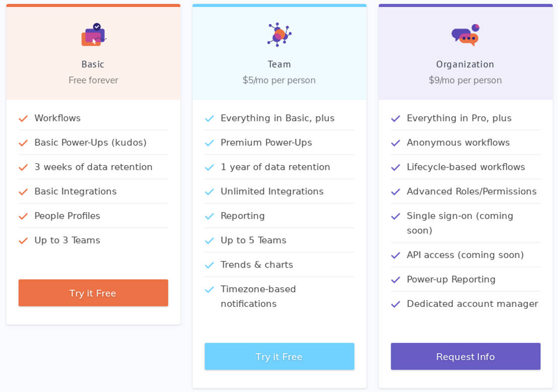Click Try it Free on Team plan
This screenshot has width=558, height=392.
tap(278, 356)
